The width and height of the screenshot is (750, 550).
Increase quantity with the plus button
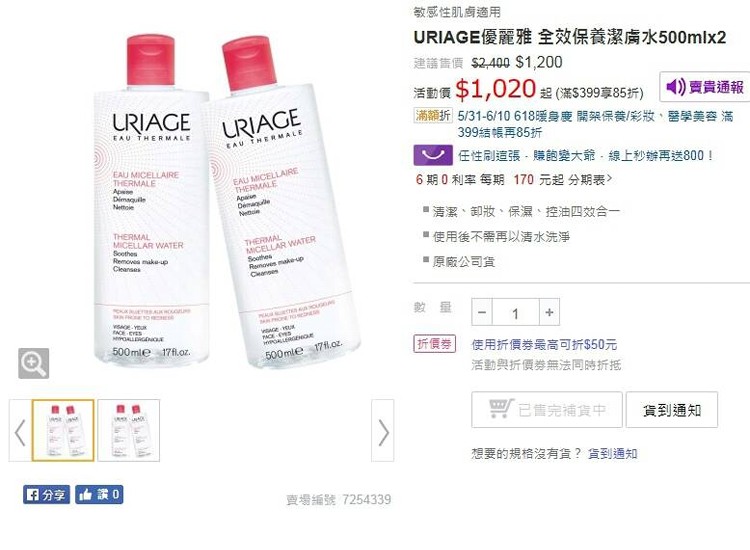tap(549, 313)
